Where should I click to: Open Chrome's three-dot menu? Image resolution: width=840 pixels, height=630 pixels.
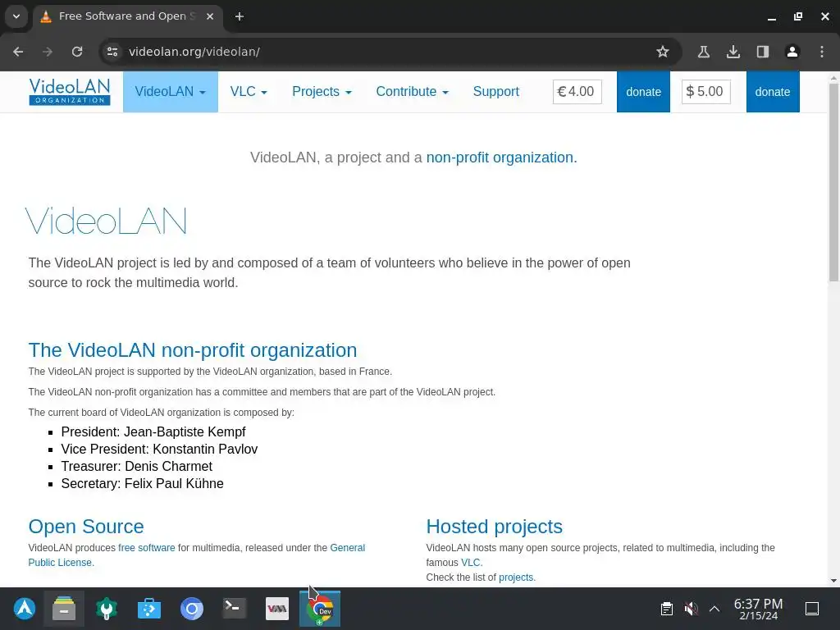[x=822, y=52]
